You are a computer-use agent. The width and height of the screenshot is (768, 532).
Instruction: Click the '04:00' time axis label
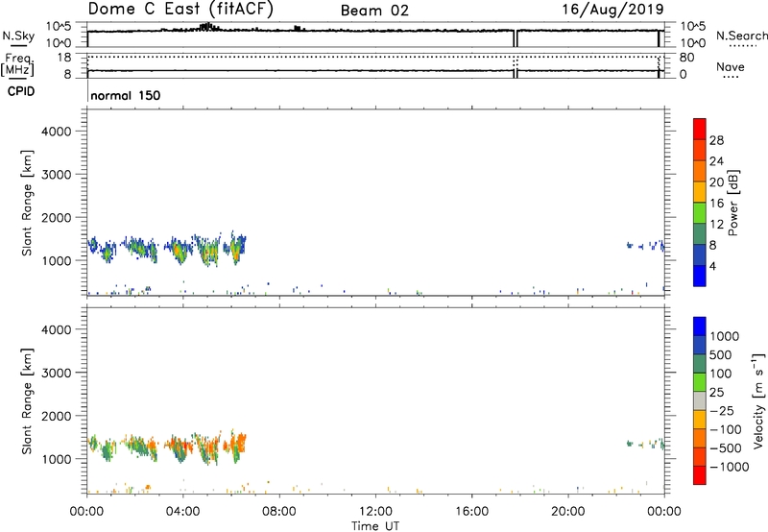point(182,512)
